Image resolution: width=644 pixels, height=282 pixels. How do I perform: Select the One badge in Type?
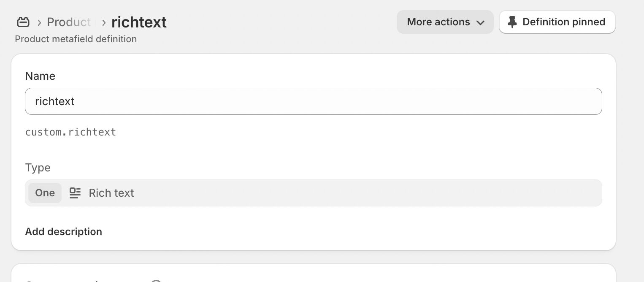[45, 193]
